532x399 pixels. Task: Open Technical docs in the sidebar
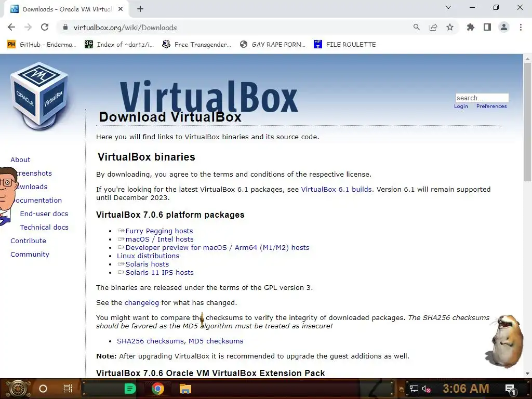[x=44, y=228]
